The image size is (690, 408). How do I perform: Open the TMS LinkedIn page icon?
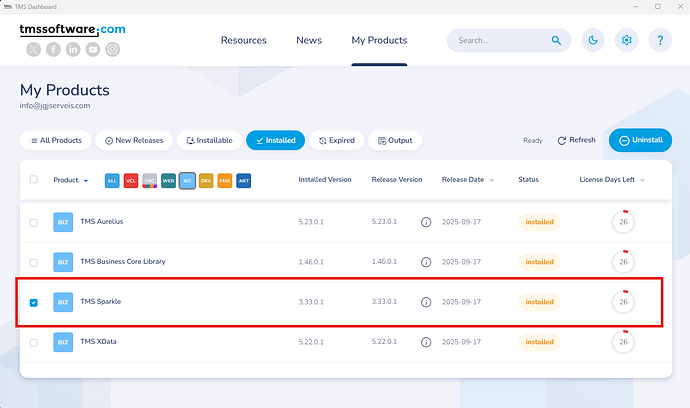[x=73, y=49]
